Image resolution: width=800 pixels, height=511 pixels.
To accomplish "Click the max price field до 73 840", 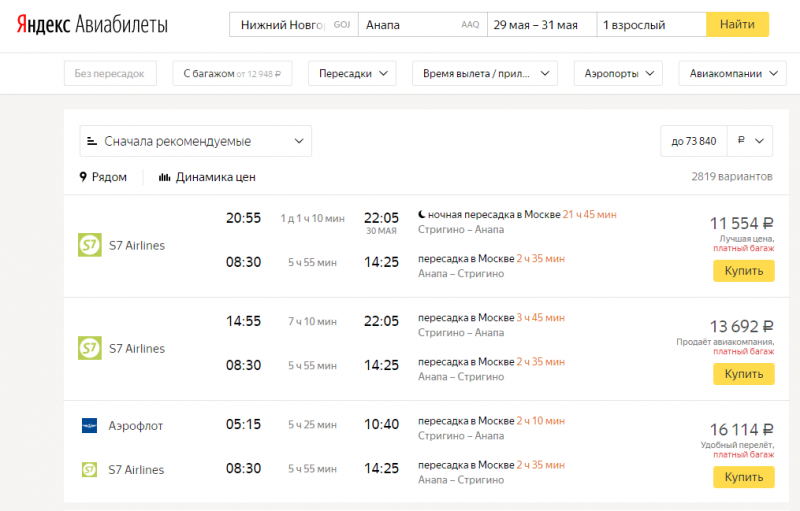I will (x=692, y=141).
